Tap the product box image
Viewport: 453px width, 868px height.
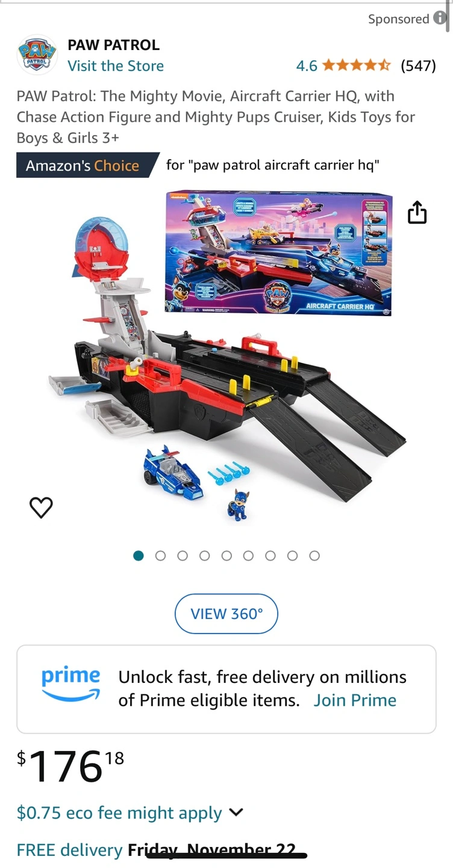278,253
